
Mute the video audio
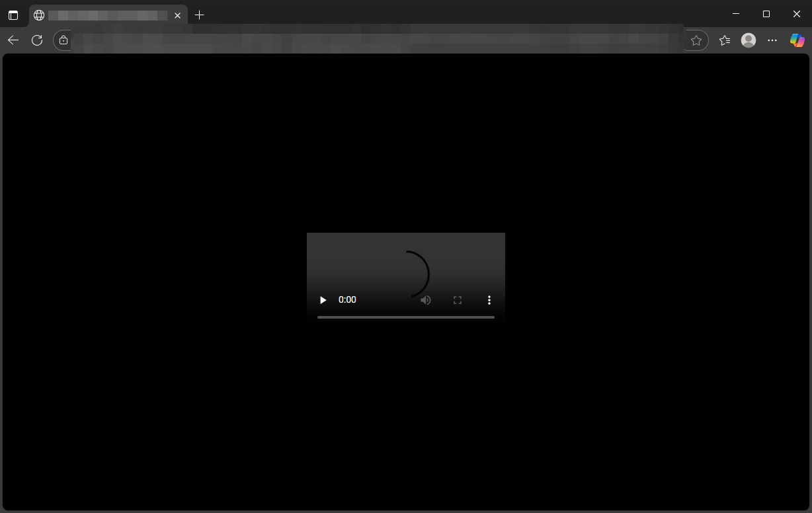tap(426, 300)
